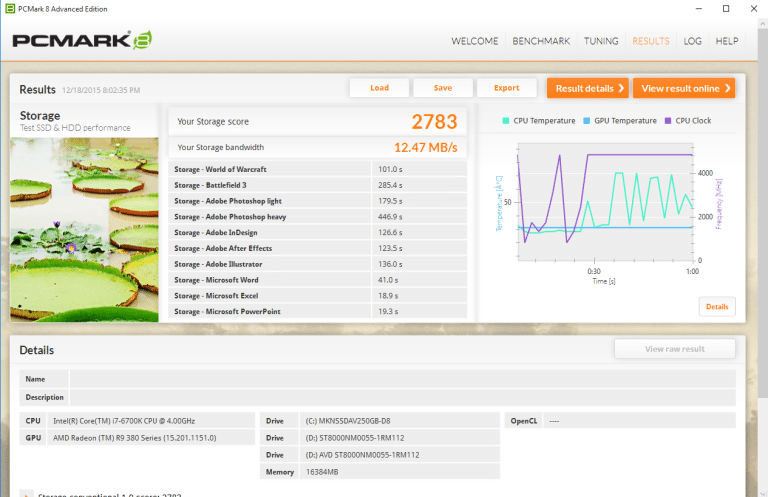Select Storage - Microsoft Excel row

[317, 296]
